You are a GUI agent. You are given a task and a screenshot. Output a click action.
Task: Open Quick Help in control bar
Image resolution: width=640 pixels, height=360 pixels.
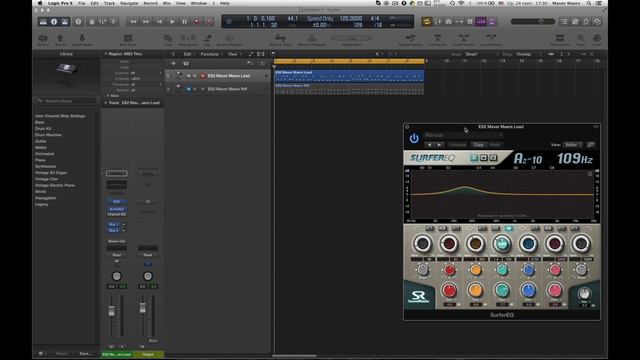point(78,22)
